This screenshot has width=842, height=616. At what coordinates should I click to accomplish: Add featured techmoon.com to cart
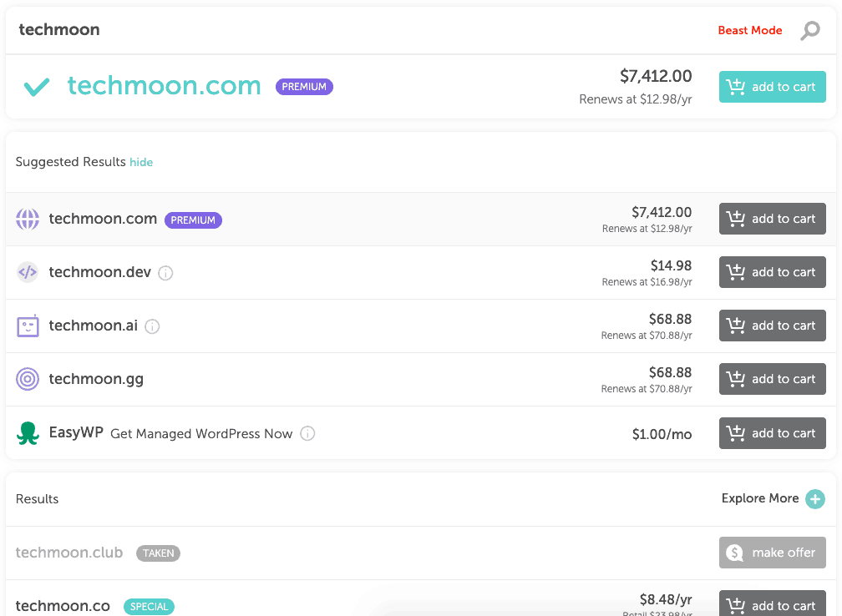click(x=772, y=87)
